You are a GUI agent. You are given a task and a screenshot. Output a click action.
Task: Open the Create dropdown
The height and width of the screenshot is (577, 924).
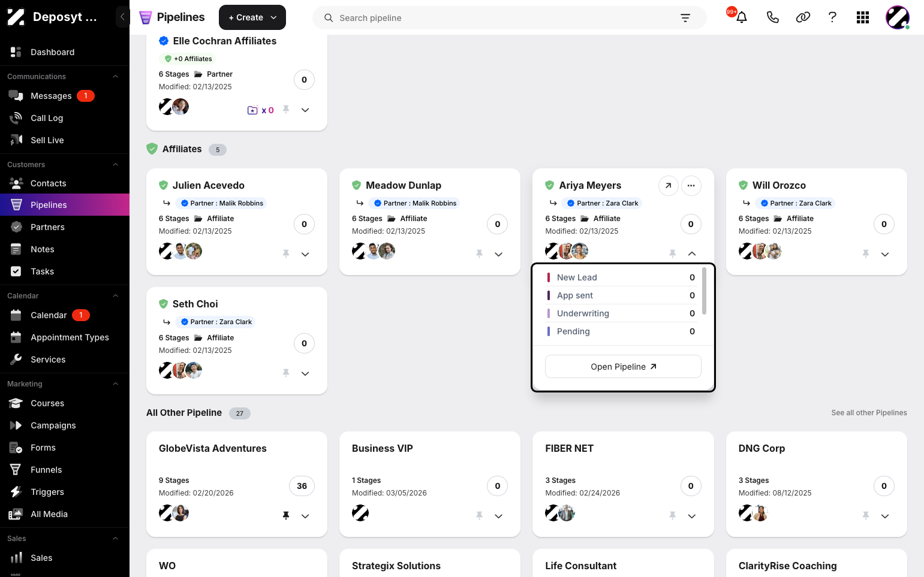click(252, 17)
